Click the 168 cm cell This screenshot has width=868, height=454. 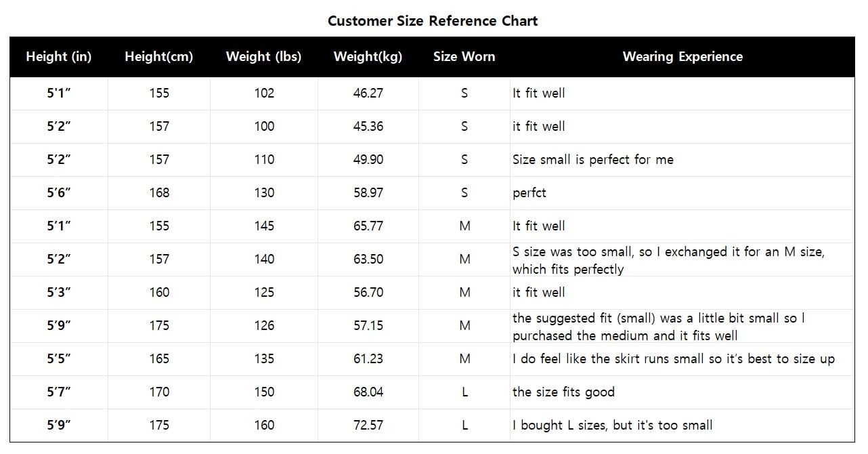pos(159,192)
